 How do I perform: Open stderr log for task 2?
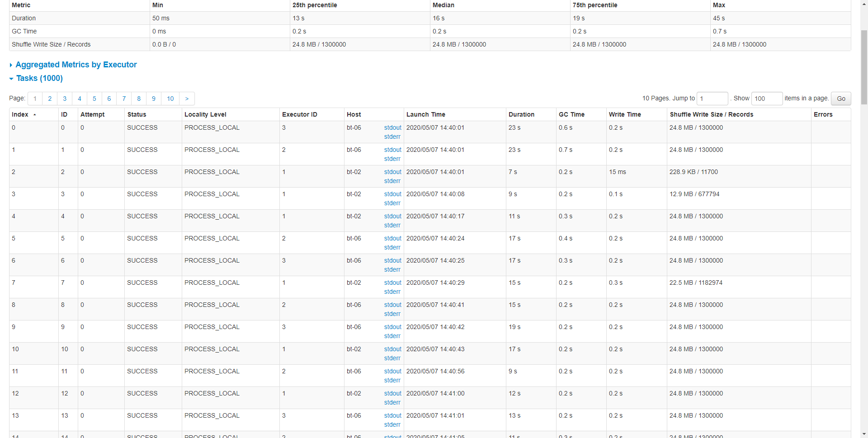392,181
